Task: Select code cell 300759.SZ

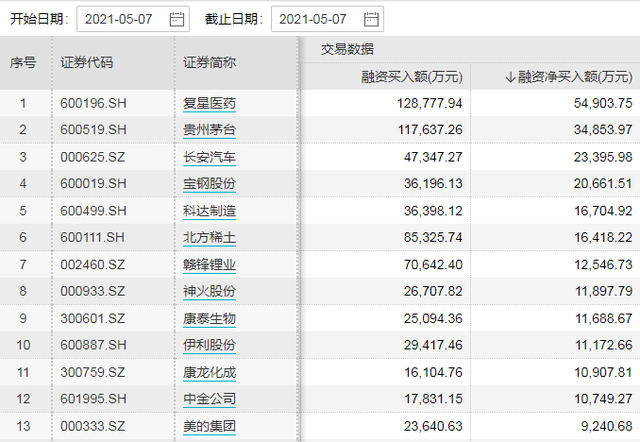Action: (93, 372)
